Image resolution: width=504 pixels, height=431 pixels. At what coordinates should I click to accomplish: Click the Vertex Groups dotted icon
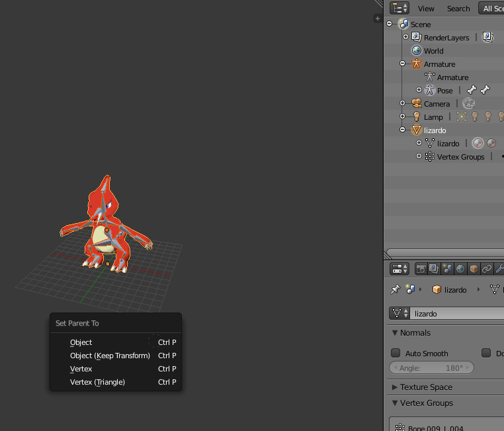430,157
